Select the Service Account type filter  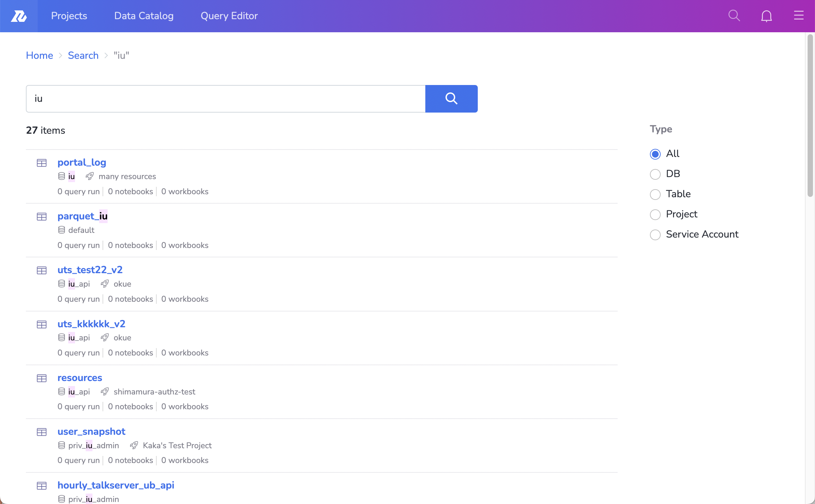point(655,235)
